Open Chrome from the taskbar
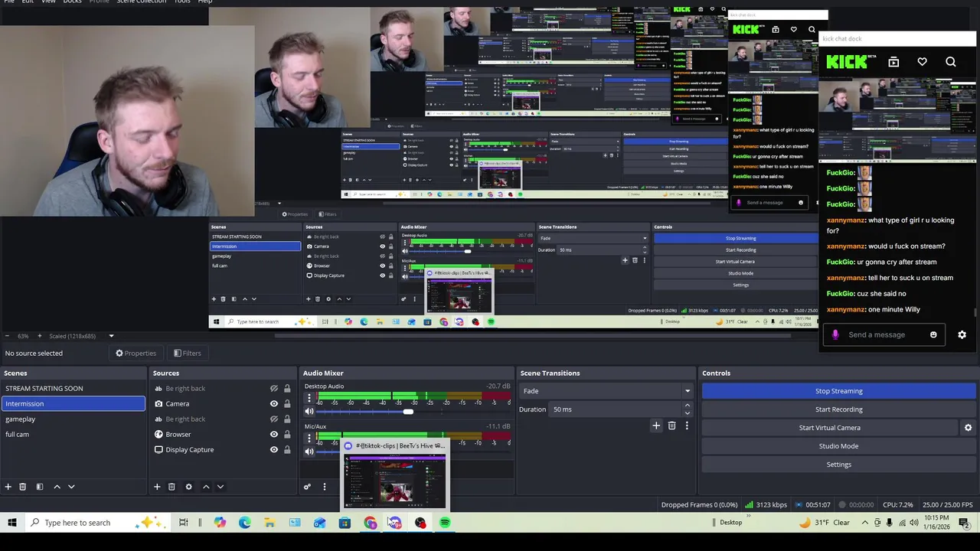This screenshot has height=551, width=980. (x=370, y=523)
